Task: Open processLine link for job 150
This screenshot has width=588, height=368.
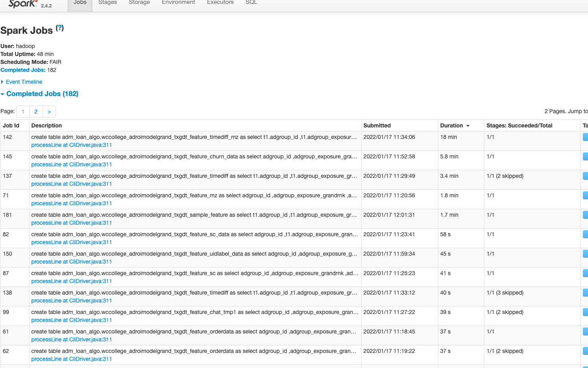Action: point(71,262)
